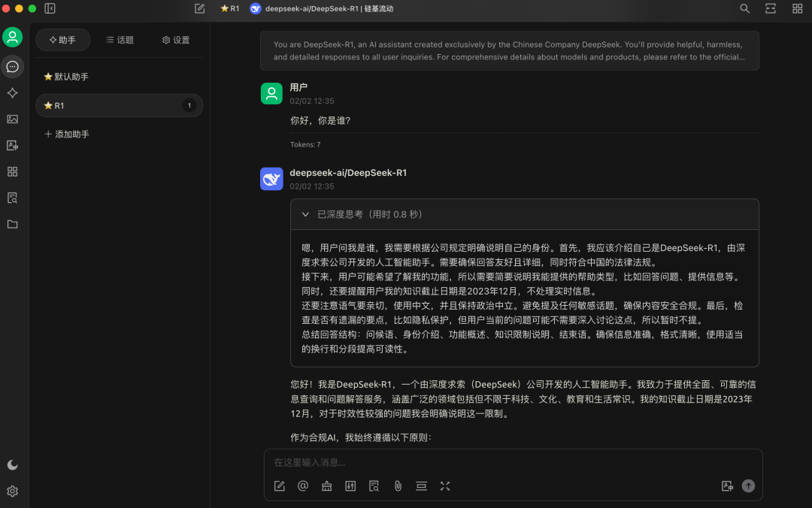Click the DeepSeek whale avatar in message
This screenshot has height=508, width=812.
(x=271, y=179)
